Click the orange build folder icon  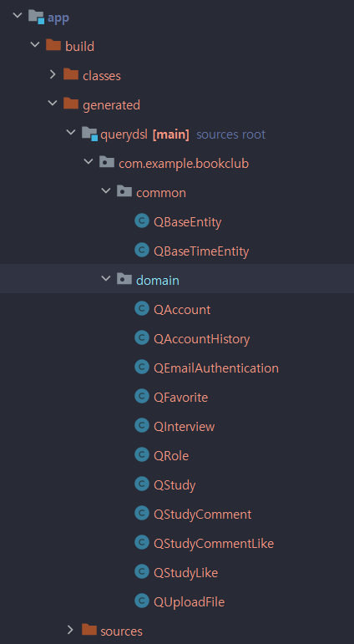click(53, 46)
